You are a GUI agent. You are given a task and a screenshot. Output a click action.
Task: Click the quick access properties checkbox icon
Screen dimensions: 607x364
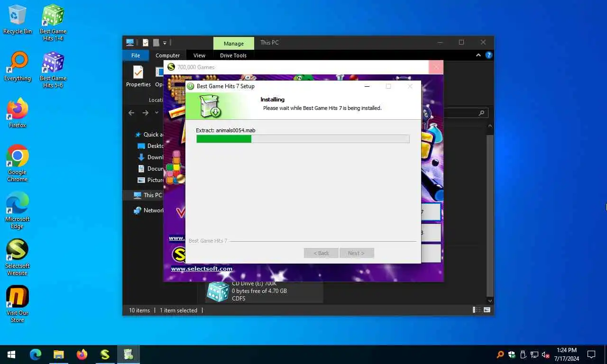pyautogui.click(x=145, y=43)
